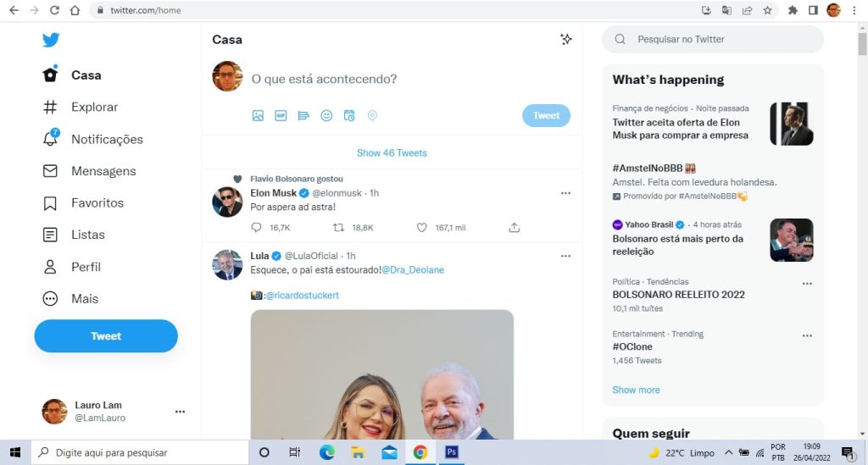Open Photoshop from the taskbar
The image size is (868, 465).
(x=451, y=452)
